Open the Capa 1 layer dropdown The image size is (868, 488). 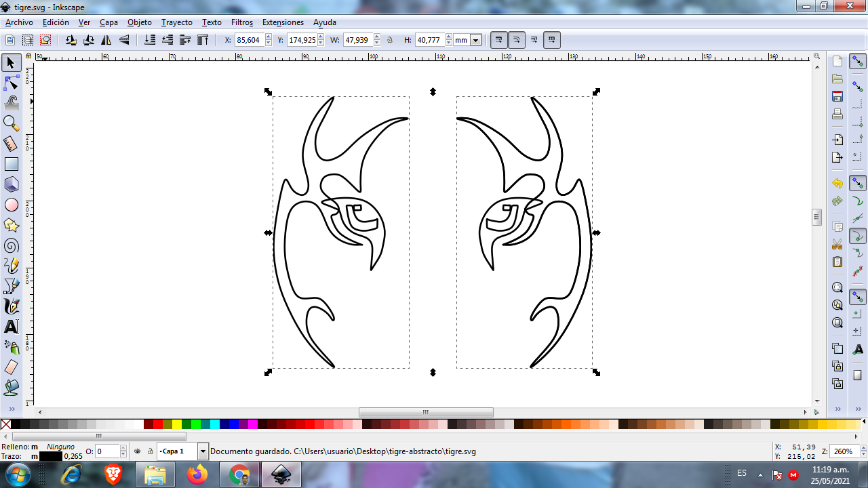click(x=203, y=451)
